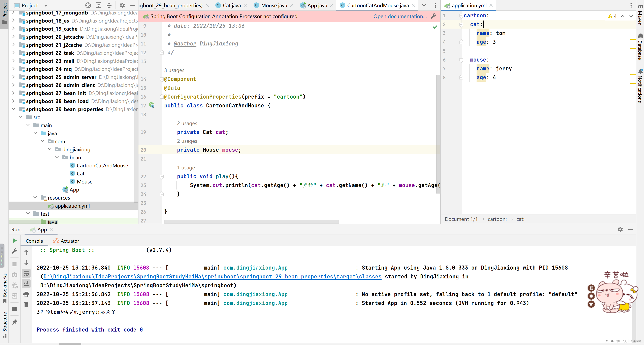
Task: Expand the springboot_28_bean_load module
Action: click(x=13, y=101)
